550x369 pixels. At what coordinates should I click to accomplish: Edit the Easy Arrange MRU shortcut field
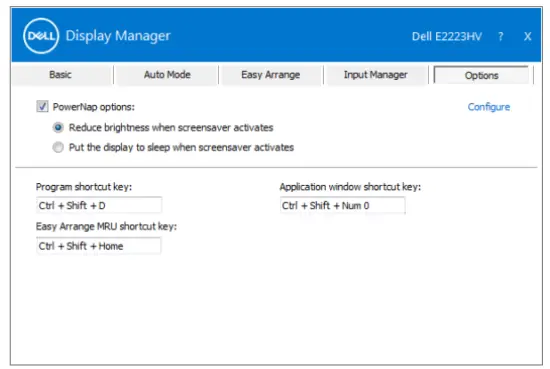[99, 246]
